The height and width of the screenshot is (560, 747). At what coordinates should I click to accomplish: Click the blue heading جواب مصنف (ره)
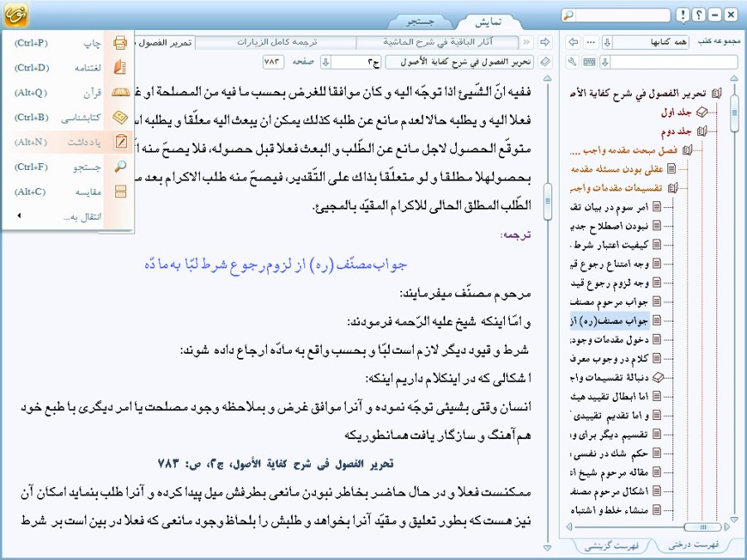pyautogui.click(x=275, y=265)
